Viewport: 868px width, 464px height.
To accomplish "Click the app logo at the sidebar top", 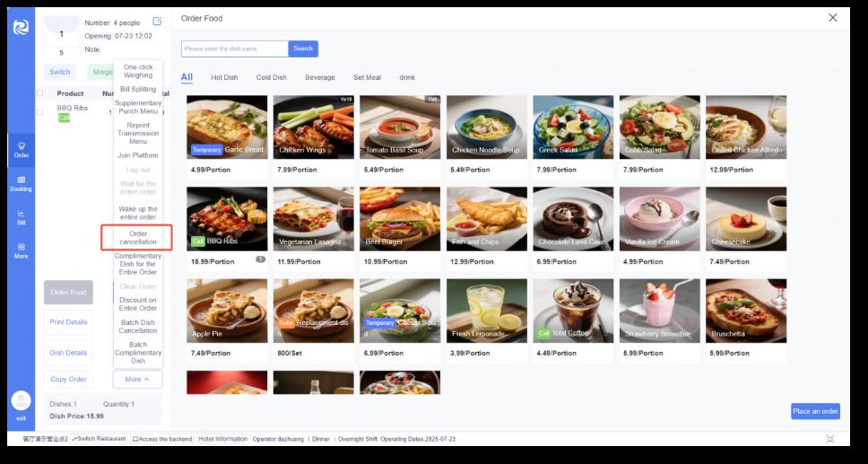I will (x=21, y=27).
